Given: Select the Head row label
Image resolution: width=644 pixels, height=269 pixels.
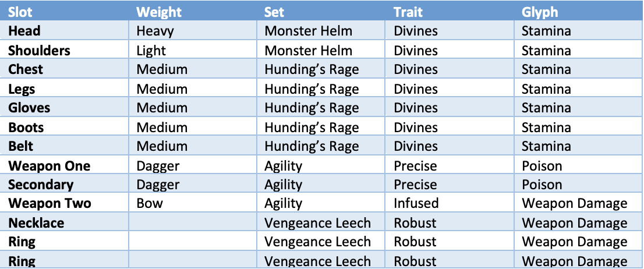Looking at the screenshot, I should pyautogui.click(x=24, y=31).
